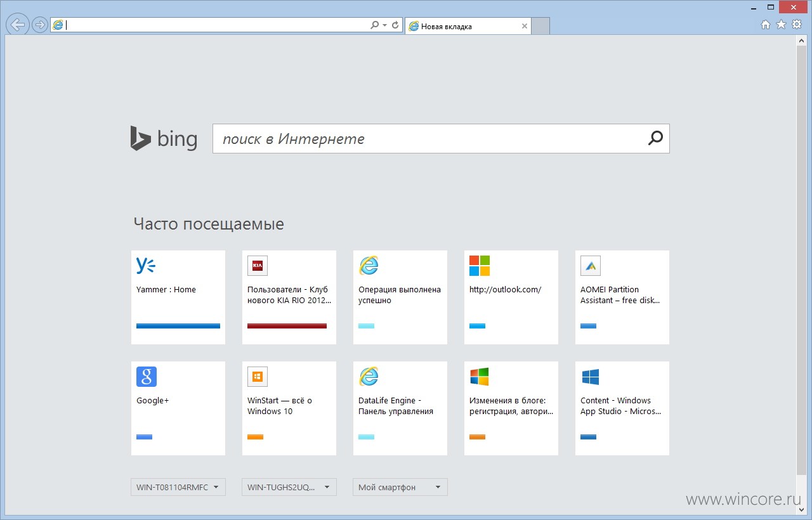Click the magnifier search icon in address bar
The image size is (812, 520).
click(x=374, y=25)
